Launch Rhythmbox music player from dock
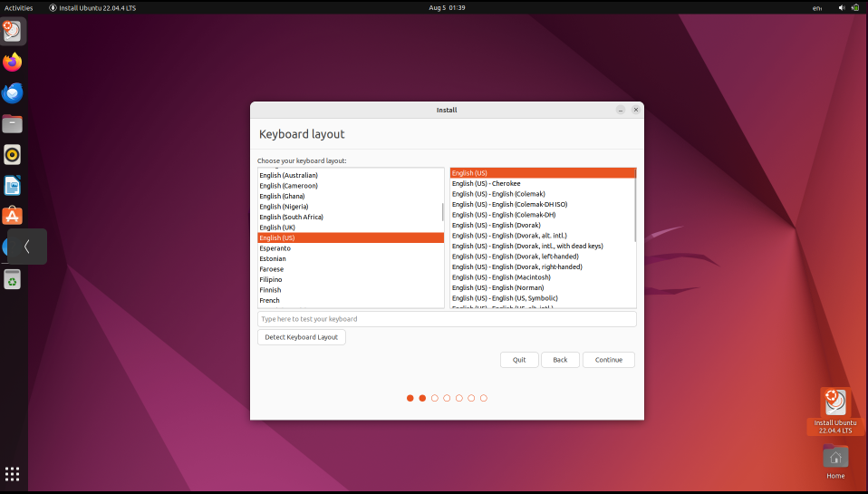The height and width of the screenshot is (494, 868). pyautogui.click(x=12, y=154)
